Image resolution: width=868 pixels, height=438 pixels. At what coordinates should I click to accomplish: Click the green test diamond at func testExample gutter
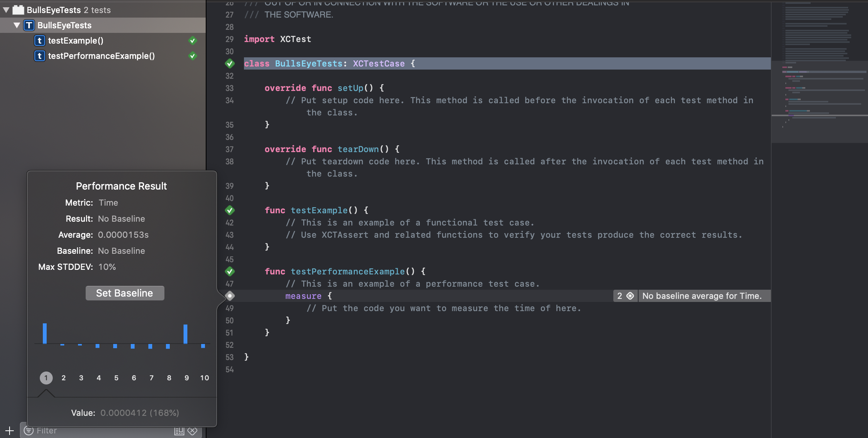tap(230, 210)
